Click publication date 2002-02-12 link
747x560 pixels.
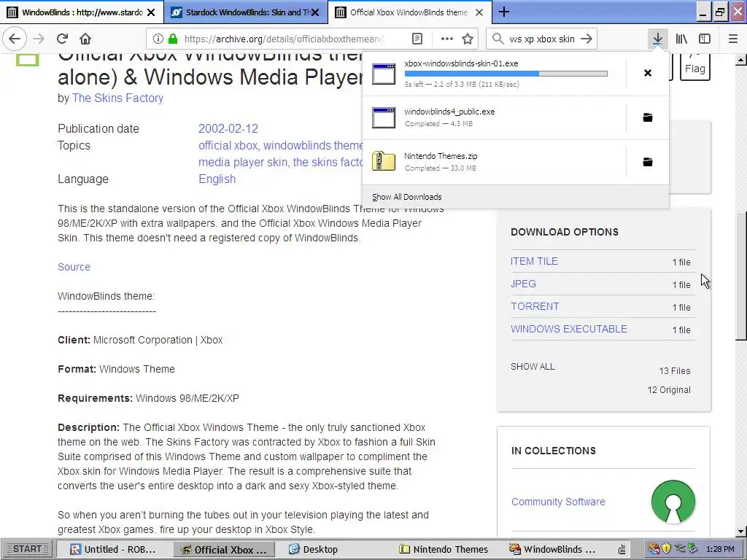pyautogui.click(x=228, y=128)
